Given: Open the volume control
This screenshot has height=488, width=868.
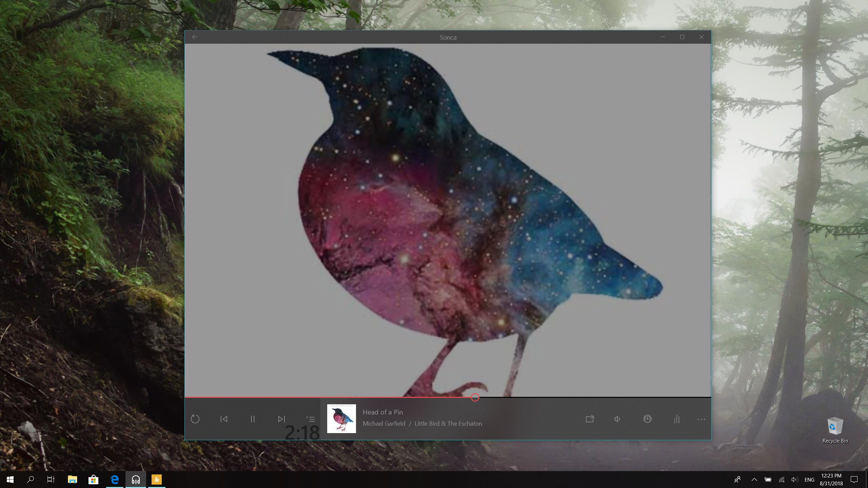Looking at the screenshot, I should click(x=617, y=419).
